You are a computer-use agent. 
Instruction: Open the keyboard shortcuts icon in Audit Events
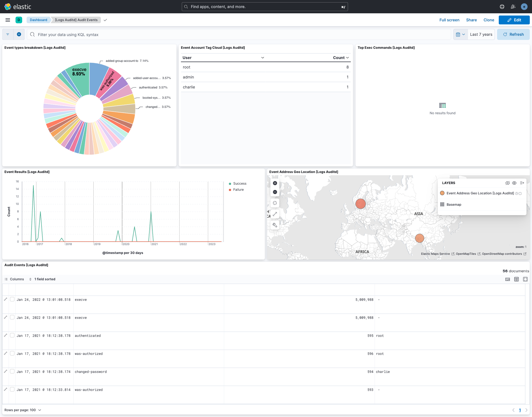tap(508, 279)
